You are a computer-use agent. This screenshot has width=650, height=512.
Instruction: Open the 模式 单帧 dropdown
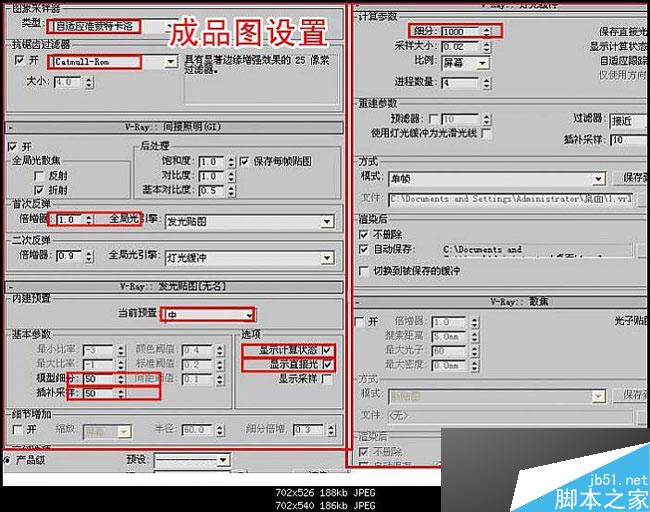click(497, 179)
